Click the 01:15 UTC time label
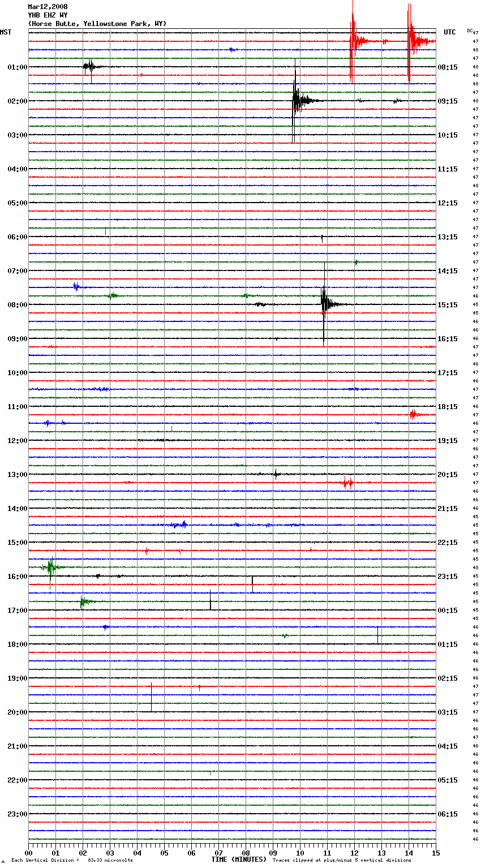This screenshot has width=481, height=868. (448, 644)
